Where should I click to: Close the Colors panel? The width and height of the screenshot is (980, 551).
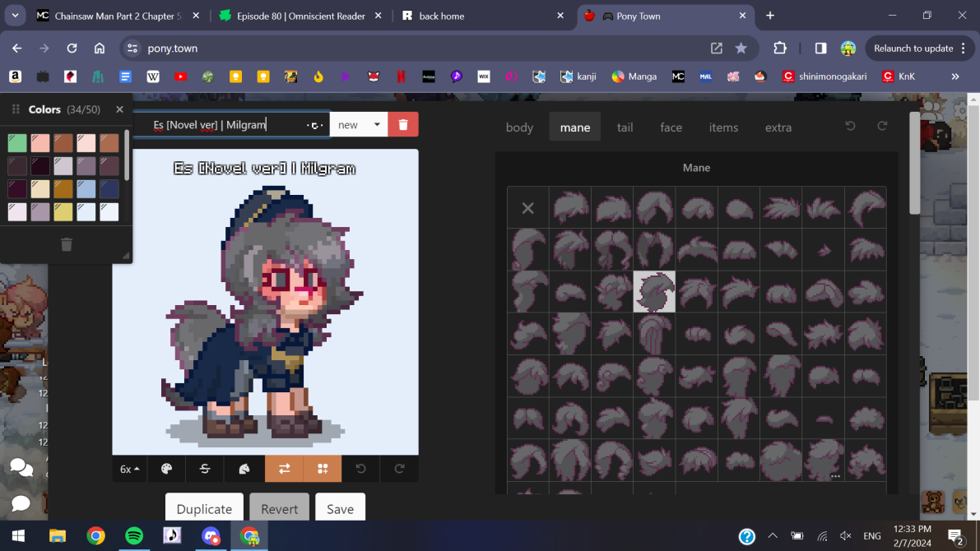119,109
